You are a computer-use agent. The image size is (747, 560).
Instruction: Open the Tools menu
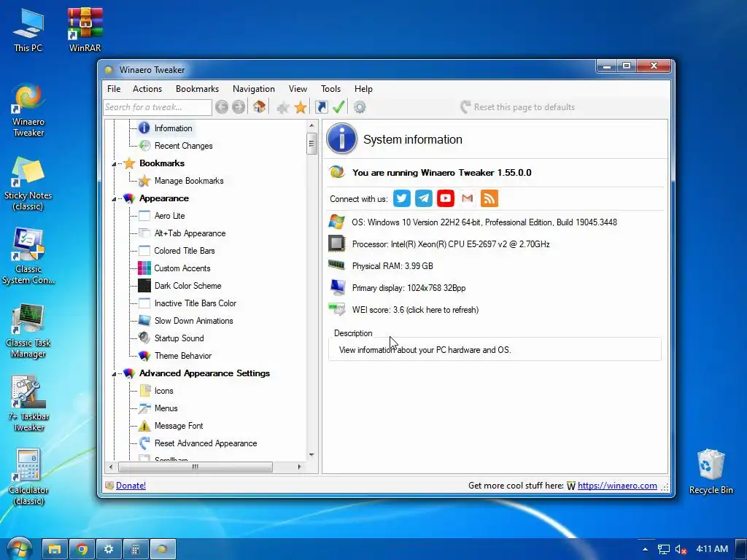(330, 88)
